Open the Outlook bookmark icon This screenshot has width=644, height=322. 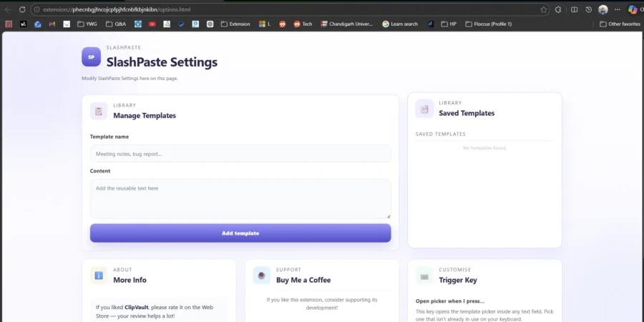[38, 24]
